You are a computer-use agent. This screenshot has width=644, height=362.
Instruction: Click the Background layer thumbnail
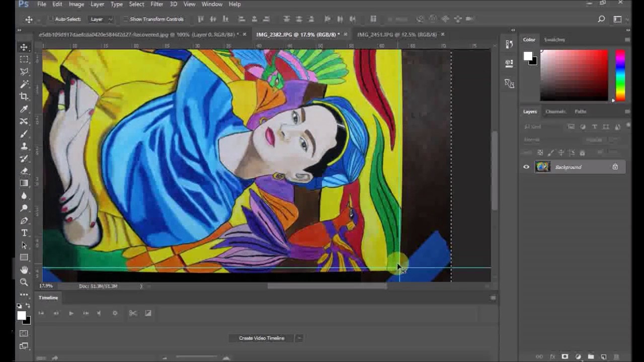pos(543,167)
